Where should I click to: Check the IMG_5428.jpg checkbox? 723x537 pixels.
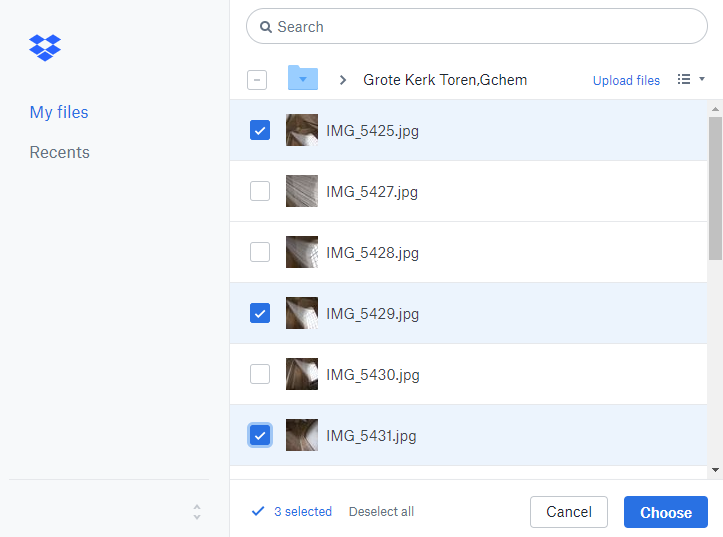click(260, 252)
